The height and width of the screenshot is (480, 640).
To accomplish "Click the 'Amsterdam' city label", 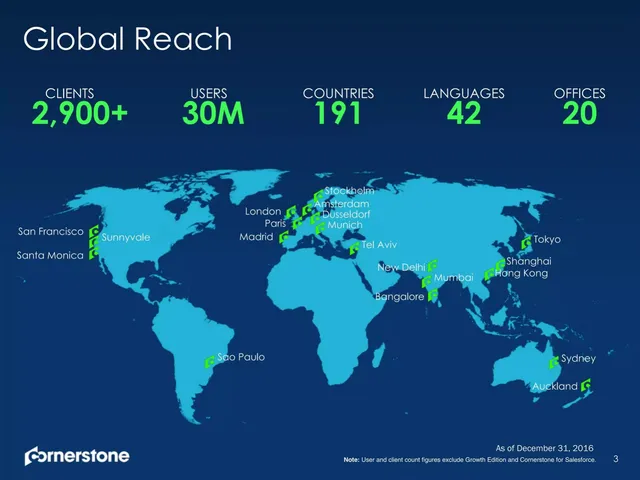I will point(342,204).
